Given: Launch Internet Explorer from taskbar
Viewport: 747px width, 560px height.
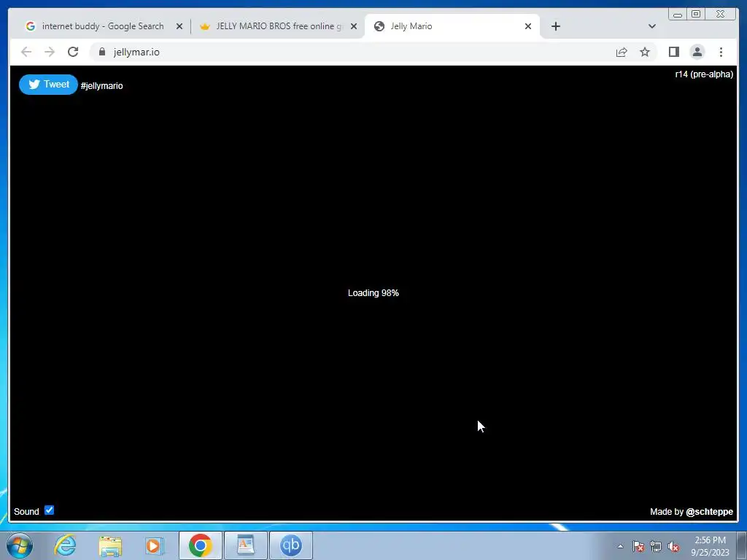Looking at the screenshot, I should tap(65, 545).
